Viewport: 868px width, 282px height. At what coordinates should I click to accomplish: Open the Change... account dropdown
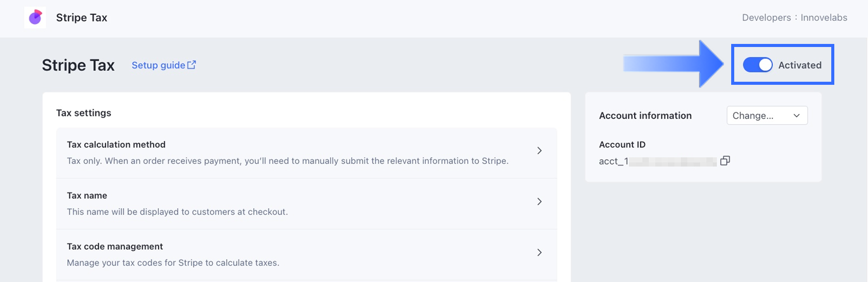[x=766, y=115]
